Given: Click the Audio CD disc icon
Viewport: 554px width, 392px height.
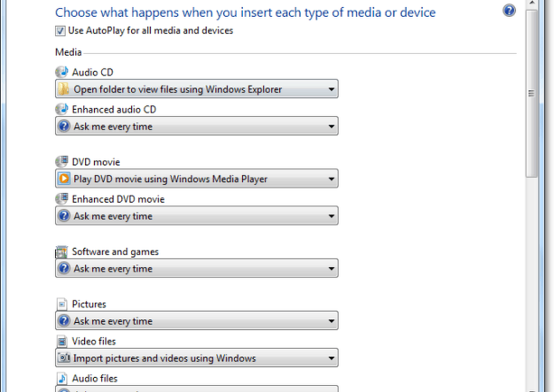Looking at the screenshot, I should pyautogui.click(x=61, y=71).
